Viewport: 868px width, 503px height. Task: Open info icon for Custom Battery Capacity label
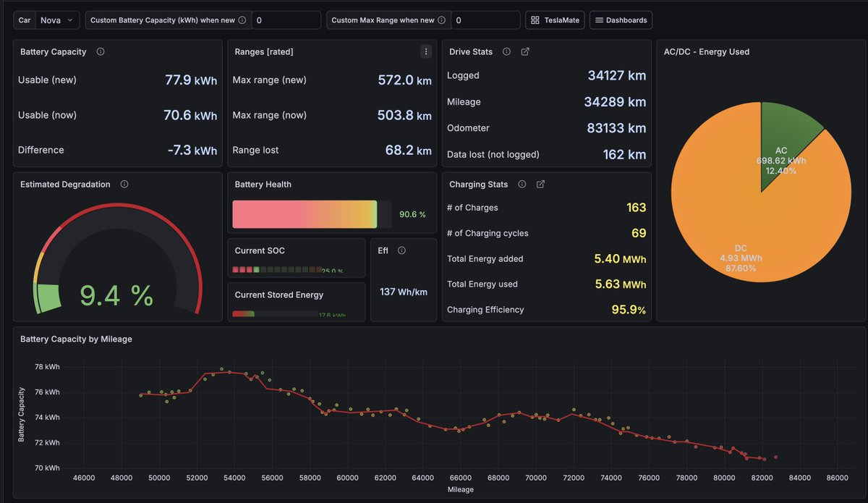coord(242,20)
